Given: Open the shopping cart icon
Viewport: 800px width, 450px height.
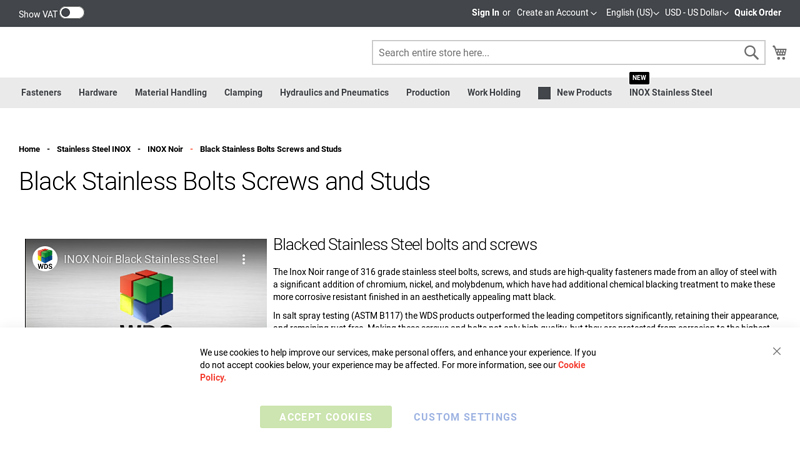Looking at the screenshot, I should point(780,53).
